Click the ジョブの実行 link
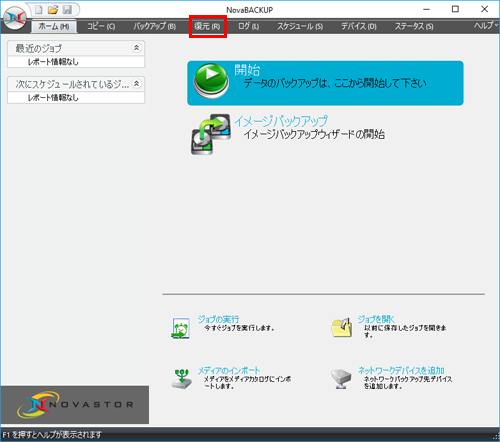The image size is (500, 442). tap(218, 319)
